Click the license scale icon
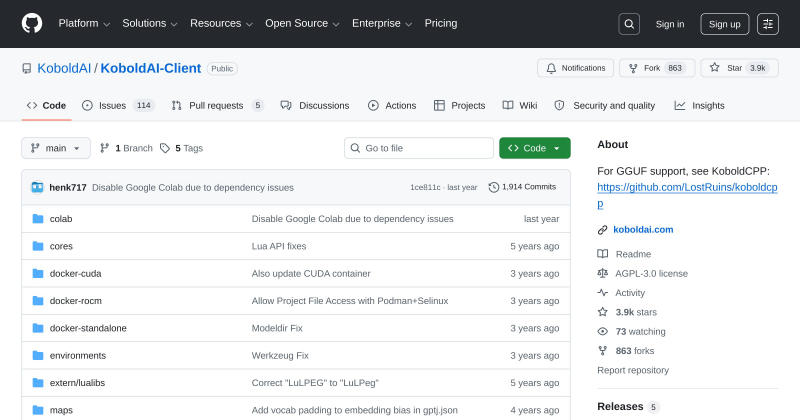The image size is (800, 420). pyautogui.click(x=603, y=274)
